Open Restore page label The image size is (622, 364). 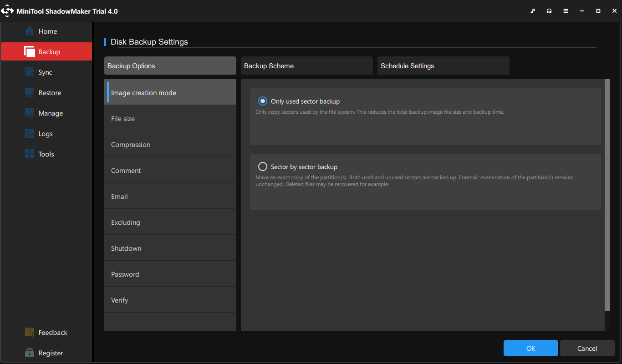[50, 93]
